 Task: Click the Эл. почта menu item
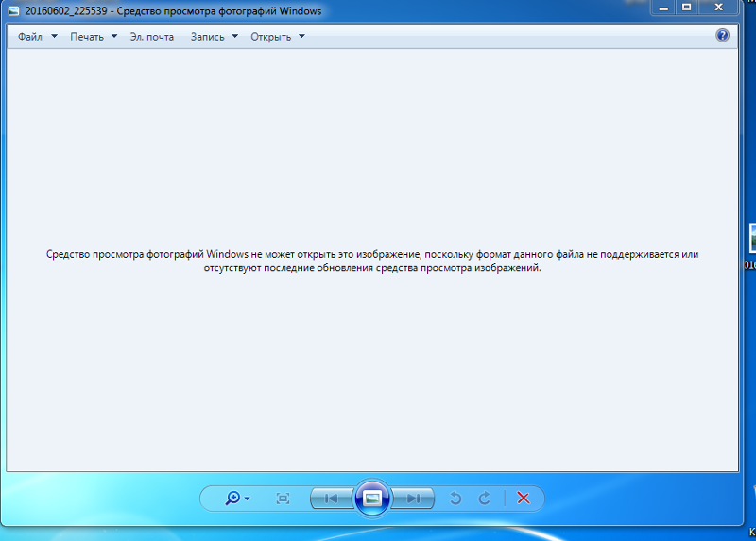pos(152,37)
